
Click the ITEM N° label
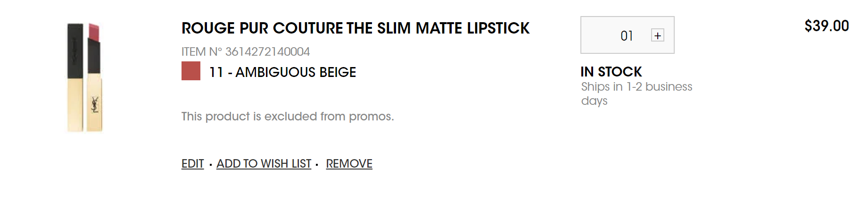(201, 51)
